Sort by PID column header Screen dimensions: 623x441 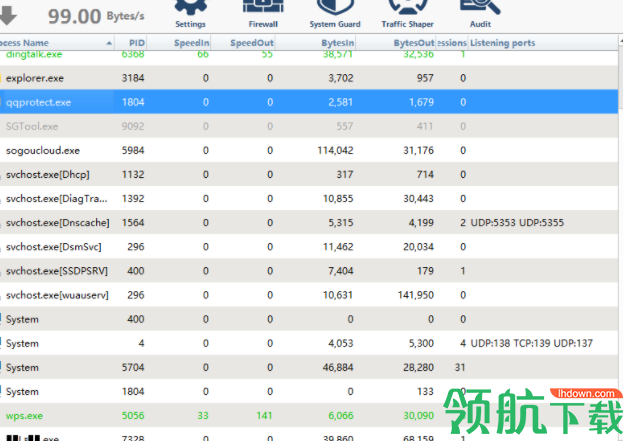[131, 43]
